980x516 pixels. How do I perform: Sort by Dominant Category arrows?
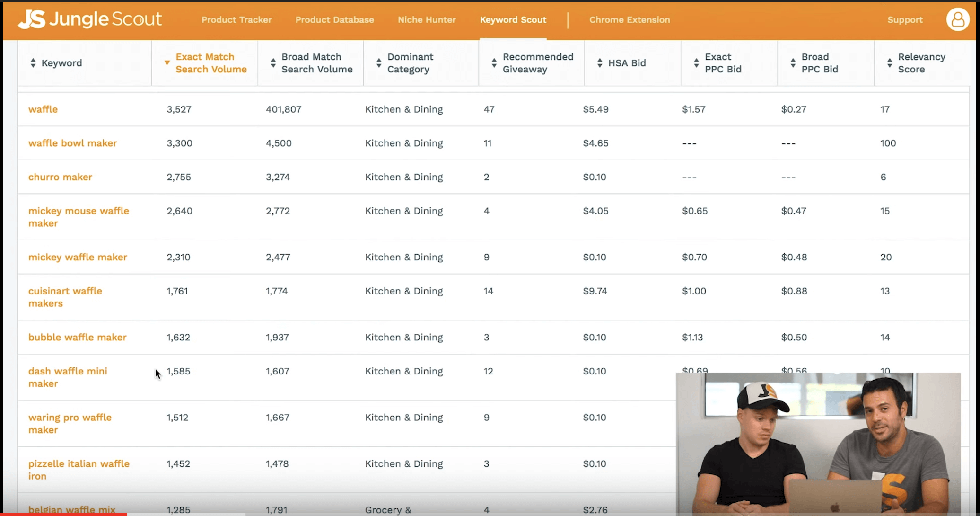click(378, 63)
